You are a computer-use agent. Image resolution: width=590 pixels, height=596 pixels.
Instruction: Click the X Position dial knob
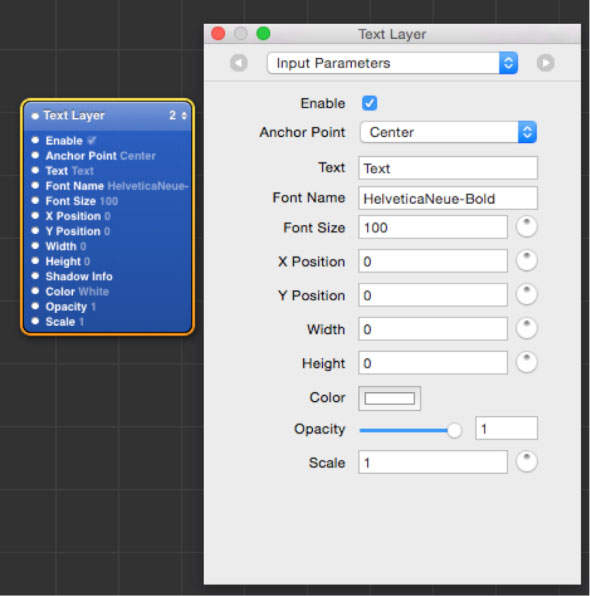[x=527, y=261]
